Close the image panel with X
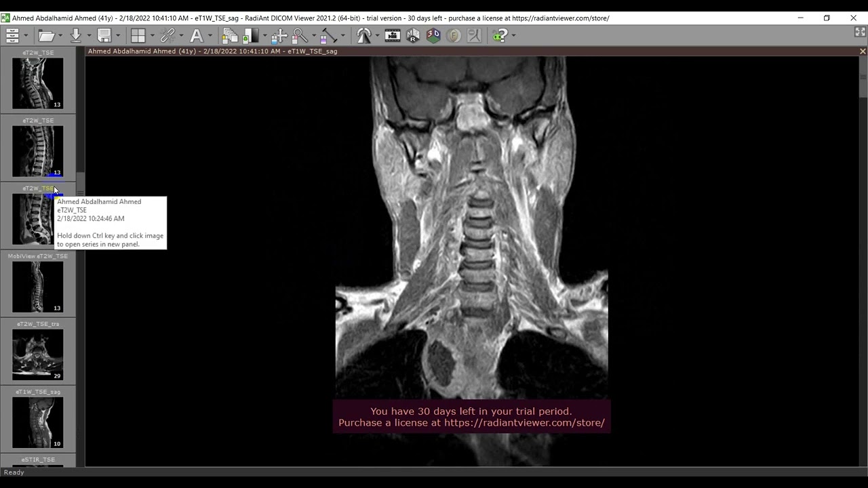Viewport: 868px width, 488px height. [x=863, y=52]
